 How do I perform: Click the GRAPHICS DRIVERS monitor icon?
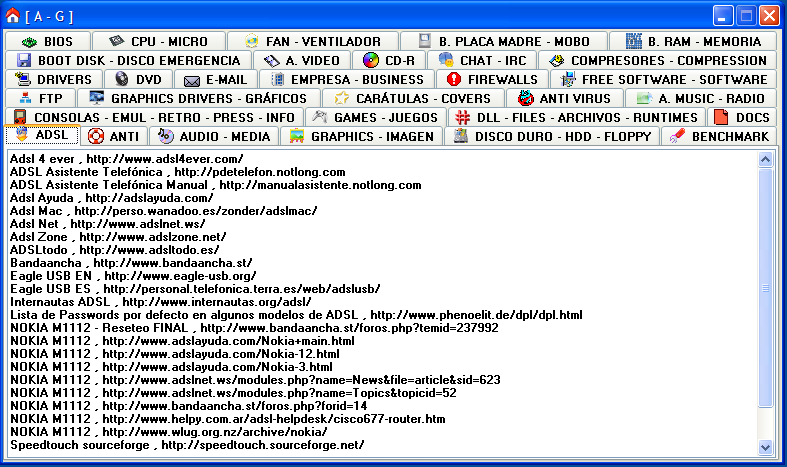96,98
